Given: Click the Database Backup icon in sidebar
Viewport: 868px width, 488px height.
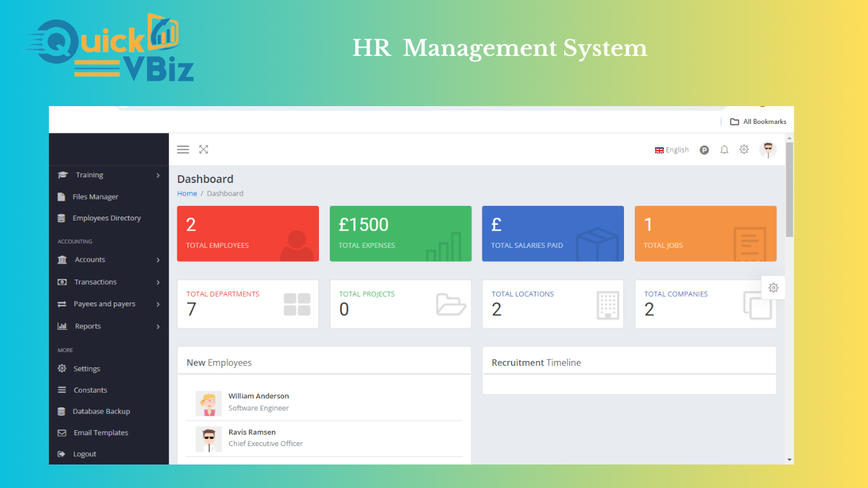Looking at the screenshot, I should click(x=62, y=412).
